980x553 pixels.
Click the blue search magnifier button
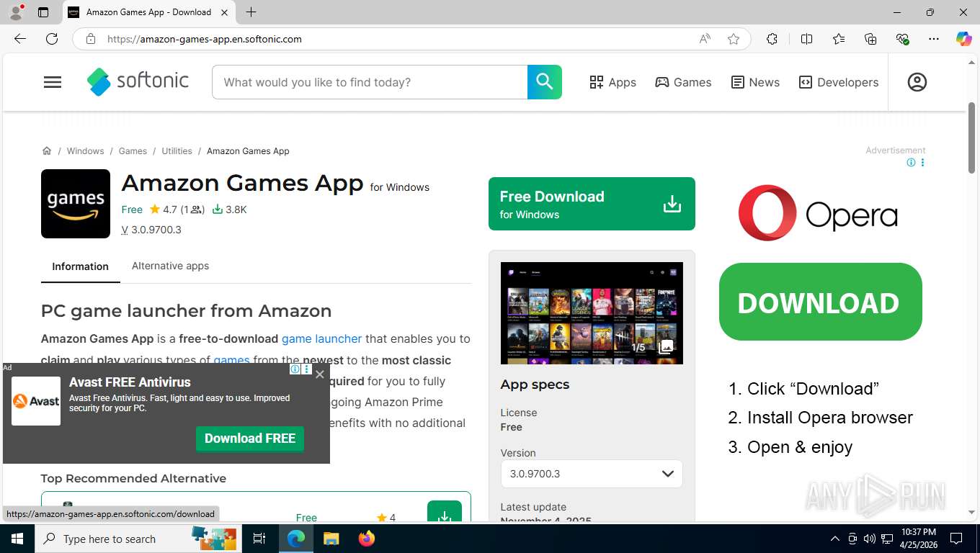point(544,82)
